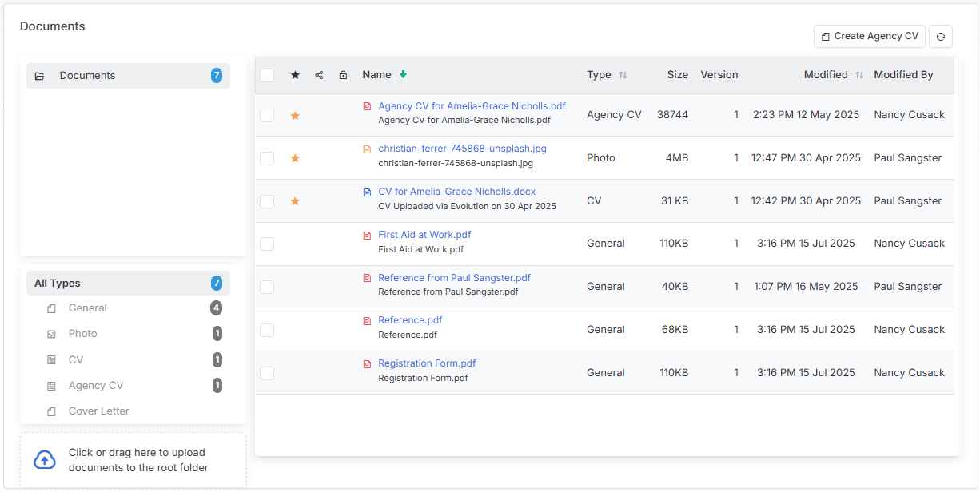This screenshot has height=492, width=980.
Task: Click the Photo type filter icon
Action: coord(51,334)
